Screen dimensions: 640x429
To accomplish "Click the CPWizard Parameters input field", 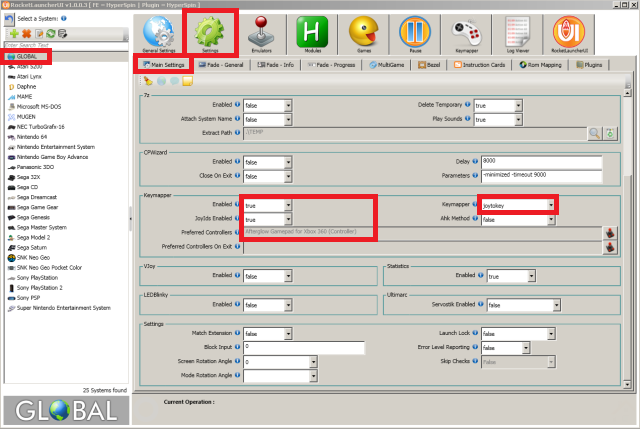I will pyautogui.click(x=541, y=175).
